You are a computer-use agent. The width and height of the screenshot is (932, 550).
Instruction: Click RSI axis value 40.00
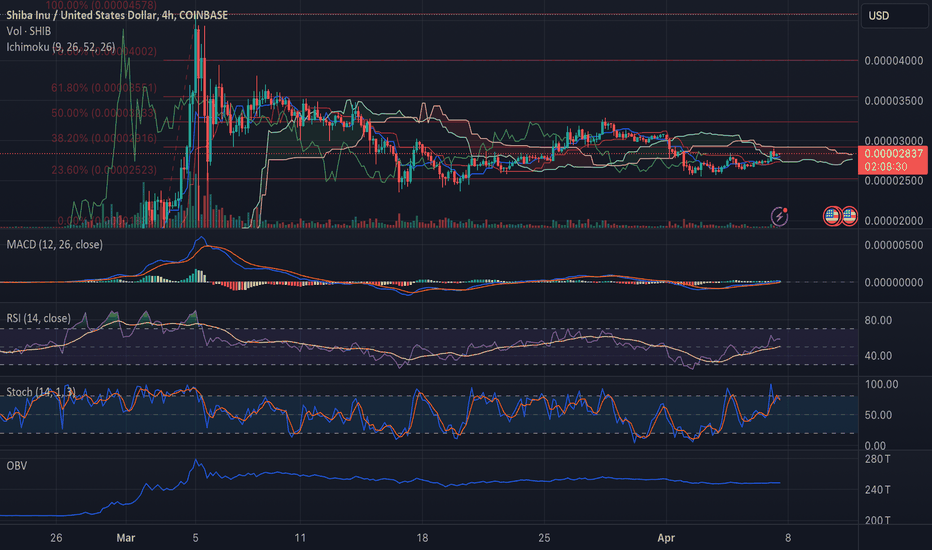pyautogui.click(x=878, y=356)
